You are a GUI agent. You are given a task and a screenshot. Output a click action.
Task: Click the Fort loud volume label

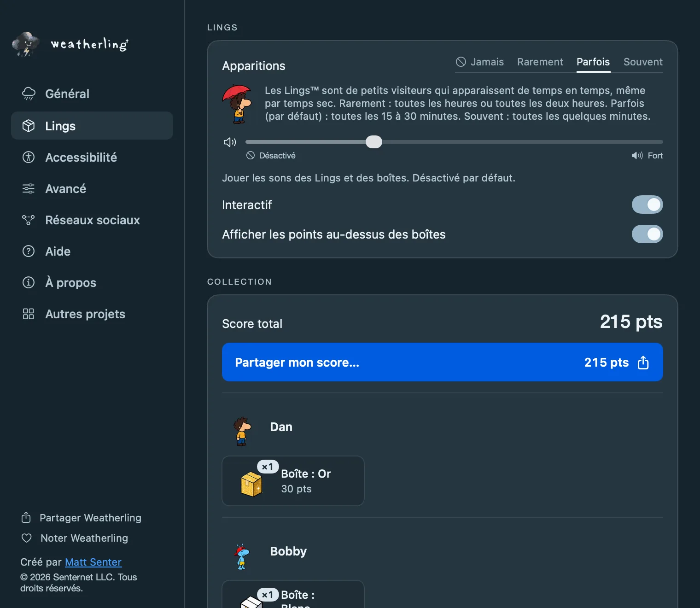647,156
